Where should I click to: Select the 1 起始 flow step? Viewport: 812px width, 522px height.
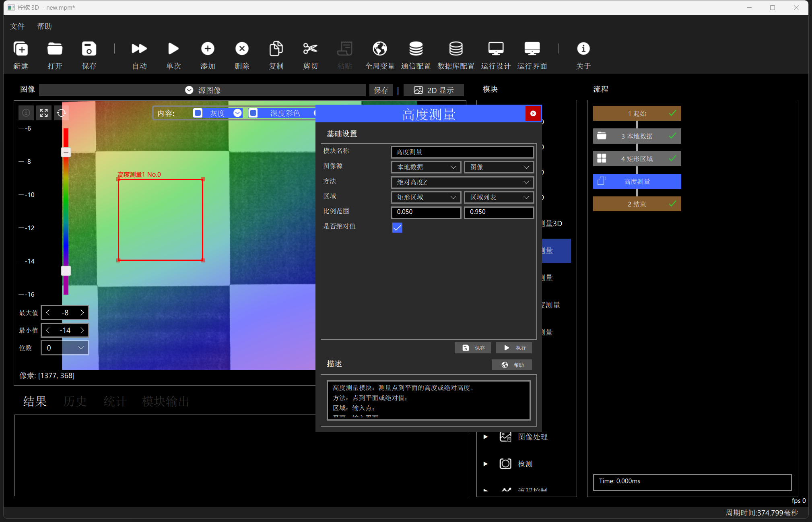click(x=637, y=113)
